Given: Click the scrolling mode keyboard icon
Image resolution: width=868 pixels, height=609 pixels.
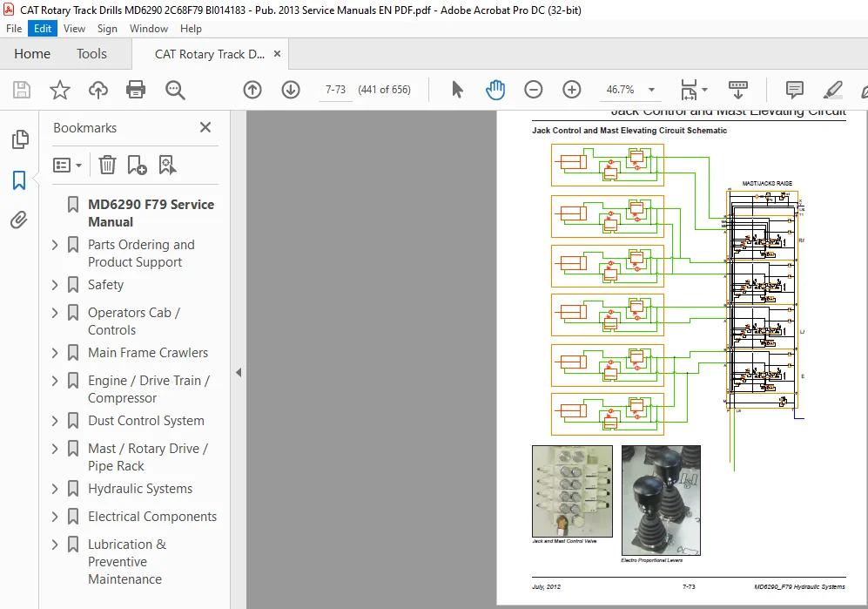Looking at the screenshot, I should [x=738, y=90].
